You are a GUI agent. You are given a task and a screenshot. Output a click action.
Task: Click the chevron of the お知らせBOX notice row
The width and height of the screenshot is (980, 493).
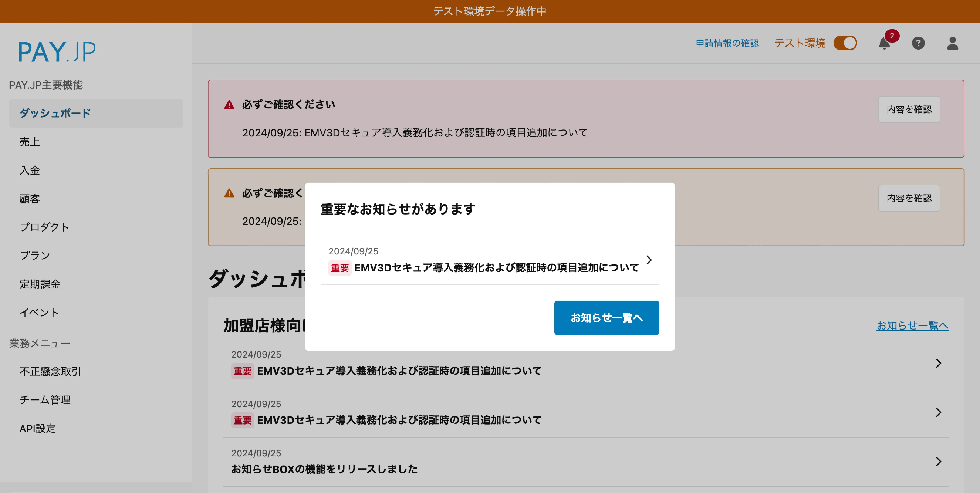[939, 462]
